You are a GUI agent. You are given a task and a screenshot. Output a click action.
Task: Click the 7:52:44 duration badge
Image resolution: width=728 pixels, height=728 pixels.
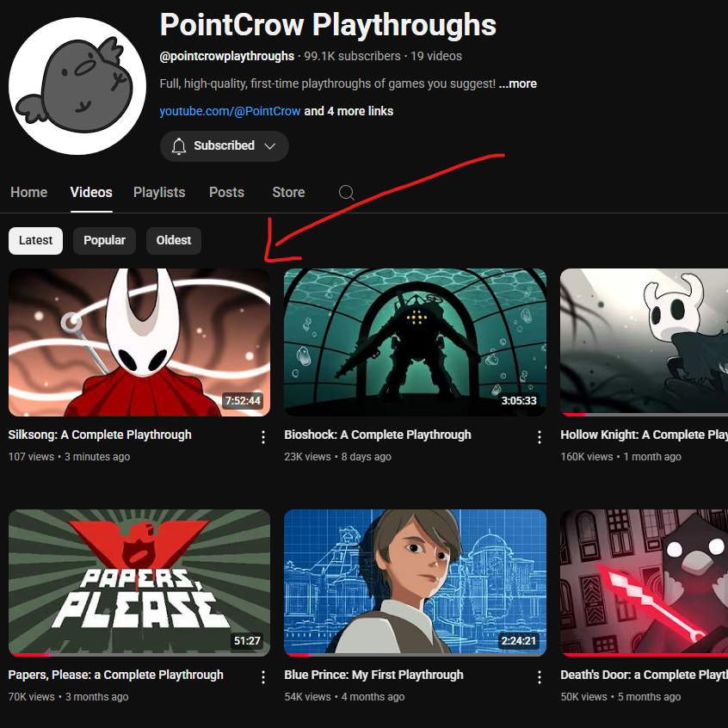click(x=243, y=401)
